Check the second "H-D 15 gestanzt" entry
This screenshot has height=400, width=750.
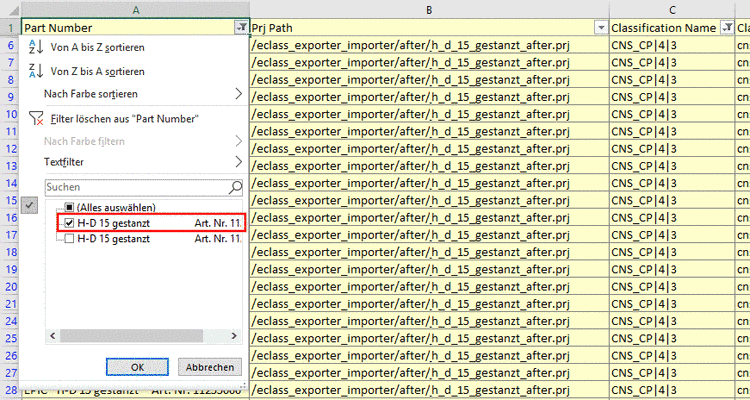[x=70, y=239]
